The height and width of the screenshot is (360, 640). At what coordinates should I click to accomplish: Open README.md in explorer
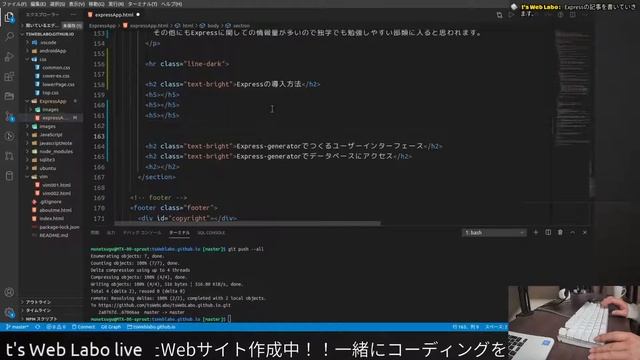(51, 236)
